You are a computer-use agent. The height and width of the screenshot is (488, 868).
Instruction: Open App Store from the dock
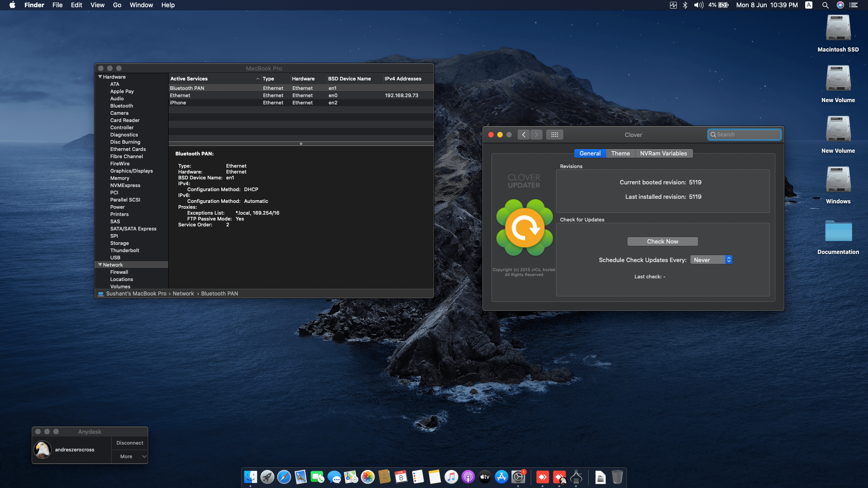point(501,477)
